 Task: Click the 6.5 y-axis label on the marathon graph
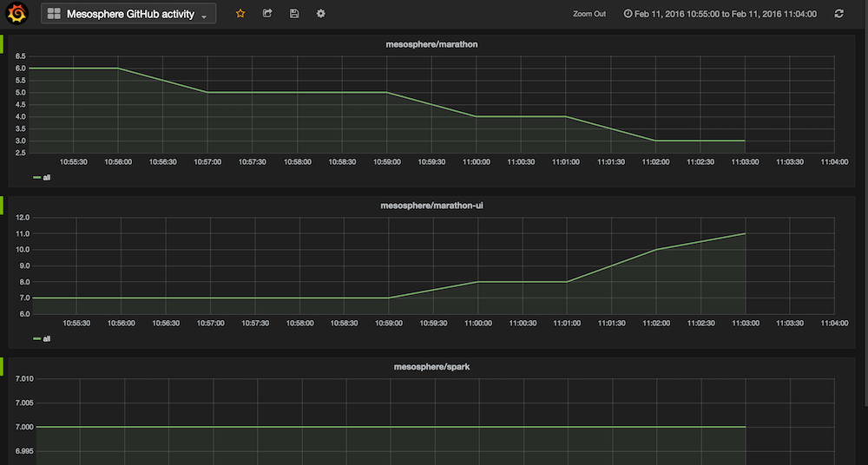point(21,56)
